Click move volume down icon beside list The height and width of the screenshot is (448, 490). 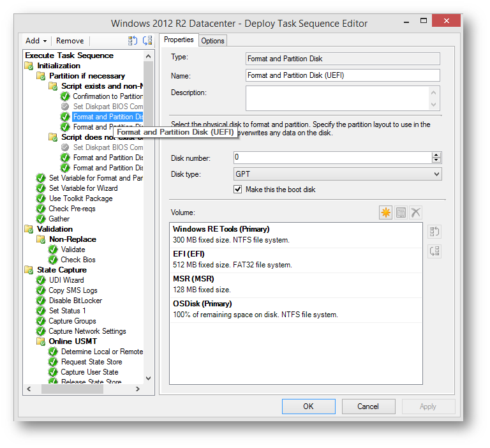coord(434,251)
